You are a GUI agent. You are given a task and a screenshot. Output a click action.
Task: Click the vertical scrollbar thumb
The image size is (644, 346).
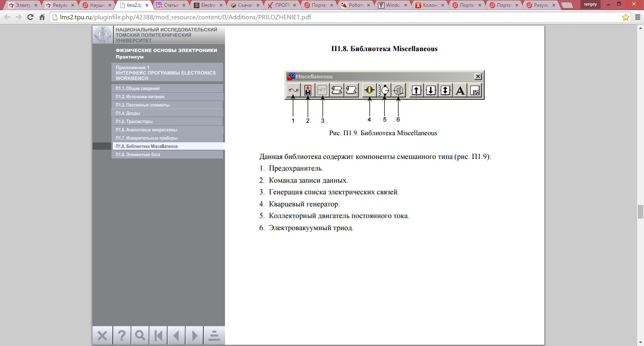click(x=640, y=212)
